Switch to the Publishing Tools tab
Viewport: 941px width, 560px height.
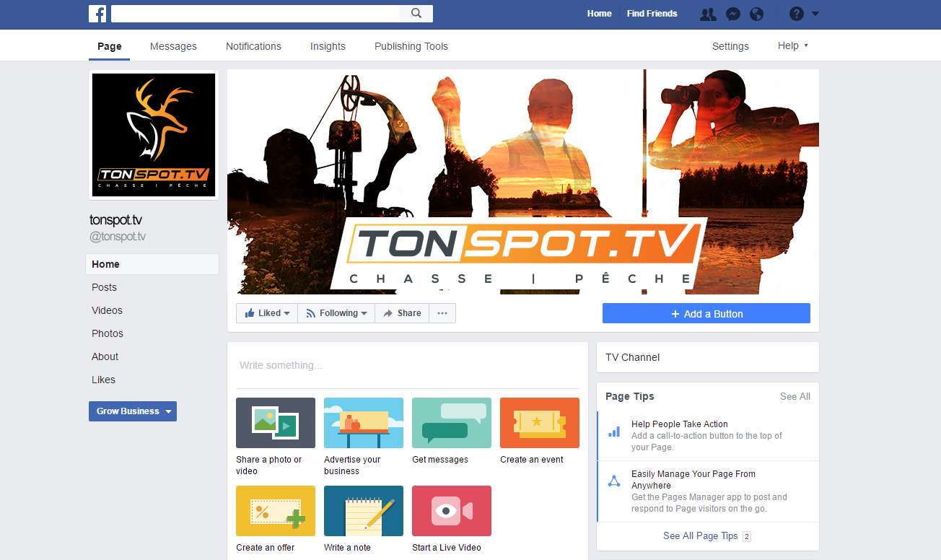pyautogui.click(x=411, y=46)
